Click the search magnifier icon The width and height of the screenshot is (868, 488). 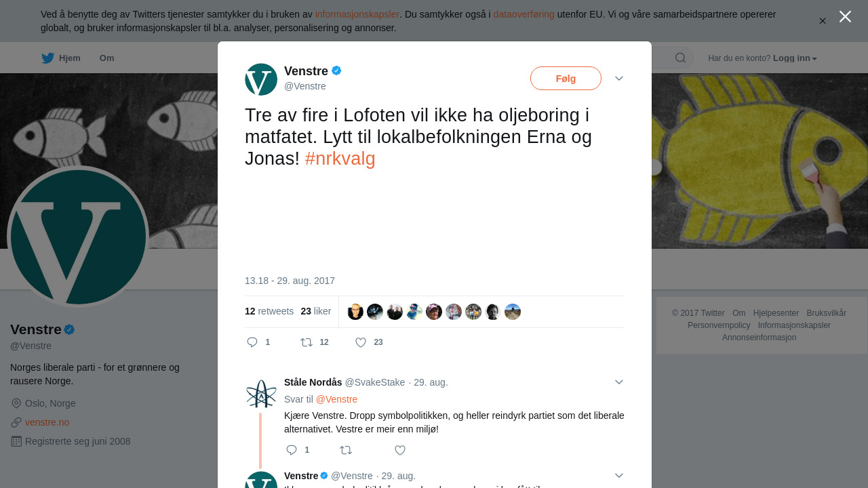(x=680, y=58)
